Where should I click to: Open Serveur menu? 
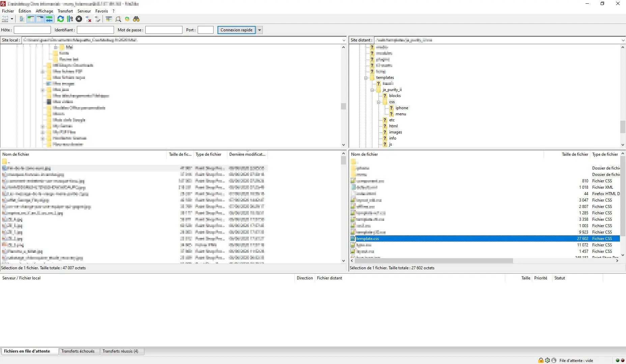[84, 11]
